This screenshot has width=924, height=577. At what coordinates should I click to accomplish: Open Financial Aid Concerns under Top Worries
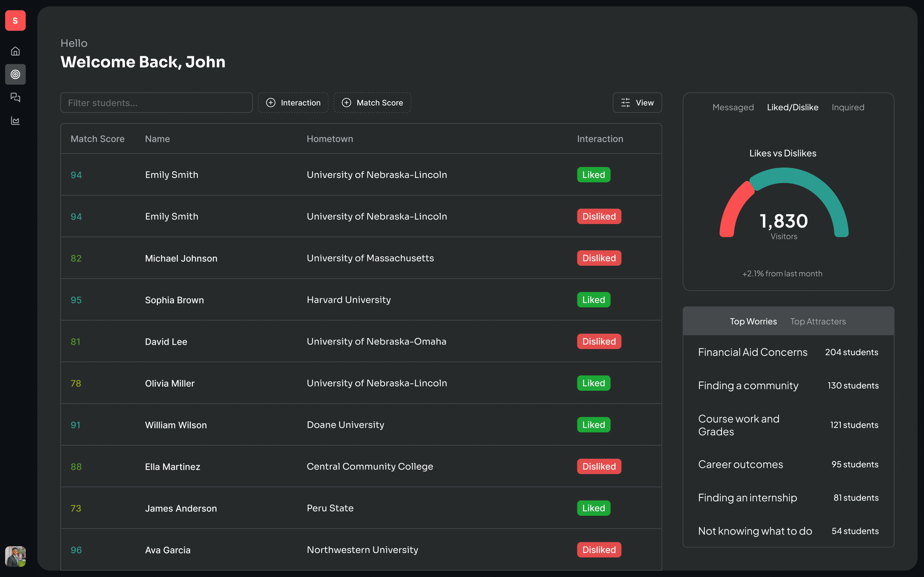pos(753,352)
